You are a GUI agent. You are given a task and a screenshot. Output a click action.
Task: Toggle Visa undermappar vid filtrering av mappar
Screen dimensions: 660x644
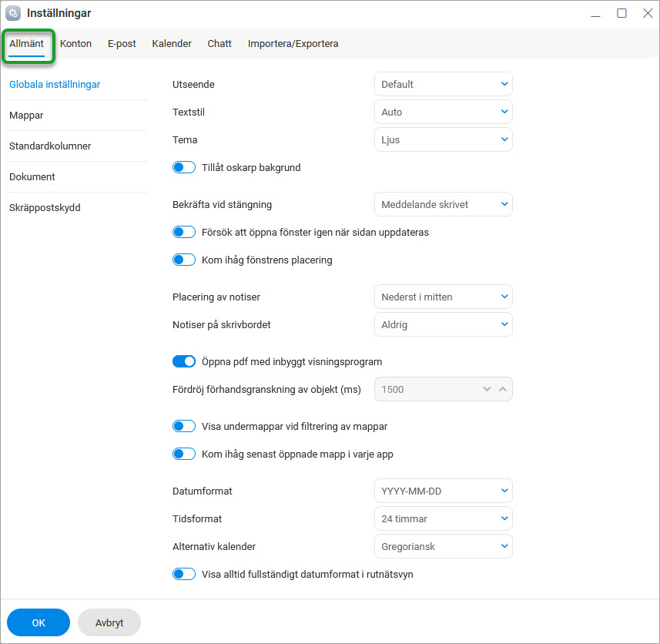[x=184, y=426]
